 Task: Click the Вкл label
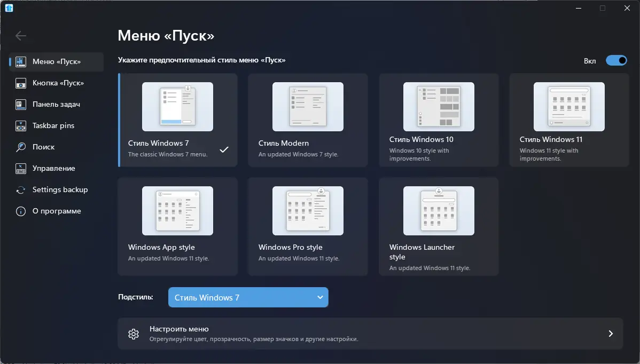[x=590, y=61]
